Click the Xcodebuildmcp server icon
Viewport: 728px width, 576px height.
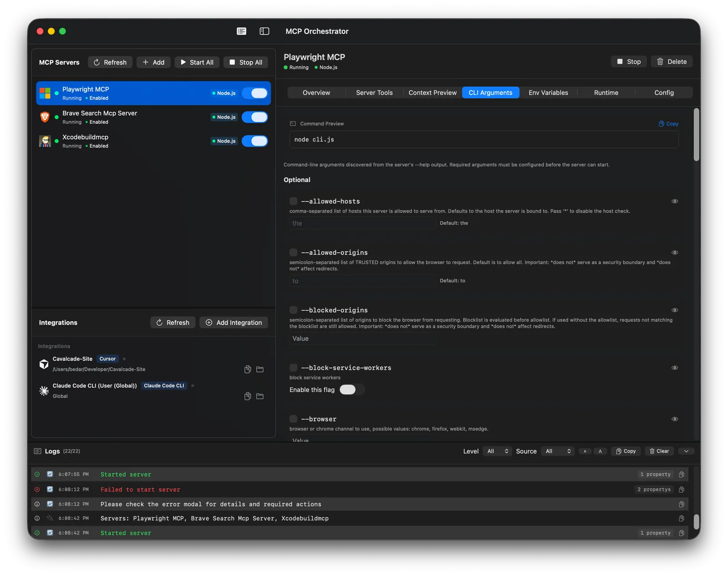[x=45, y=141]
